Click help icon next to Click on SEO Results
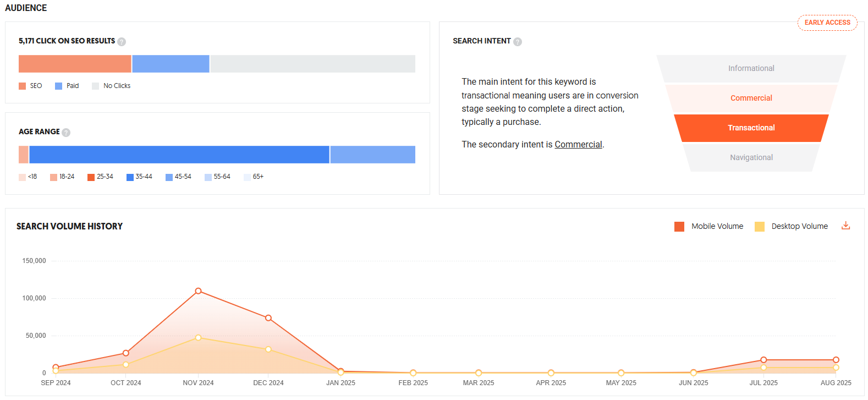868x400 pixels. pyautogui.click(x=122, y=42)
